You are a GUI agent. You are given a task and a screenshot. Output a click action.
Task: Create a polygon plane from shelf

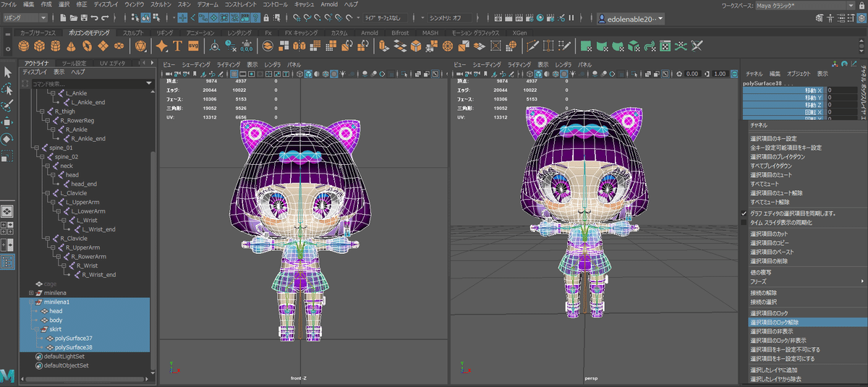pos(103,46)
